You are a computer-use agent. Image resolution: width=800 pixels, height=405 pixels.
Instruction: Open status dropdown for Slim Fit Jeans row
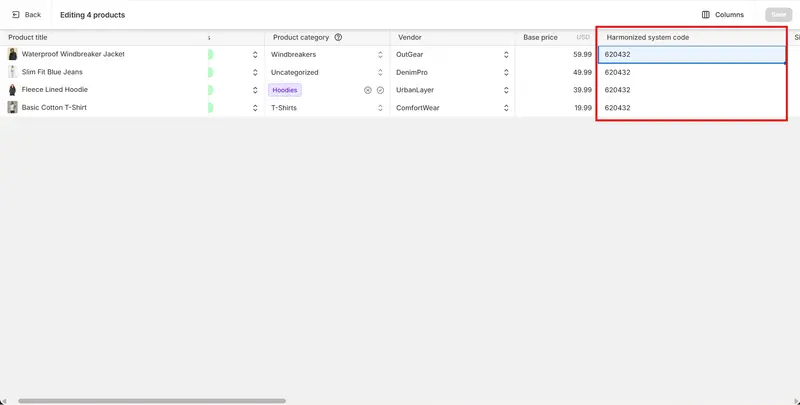pos(255,72)
